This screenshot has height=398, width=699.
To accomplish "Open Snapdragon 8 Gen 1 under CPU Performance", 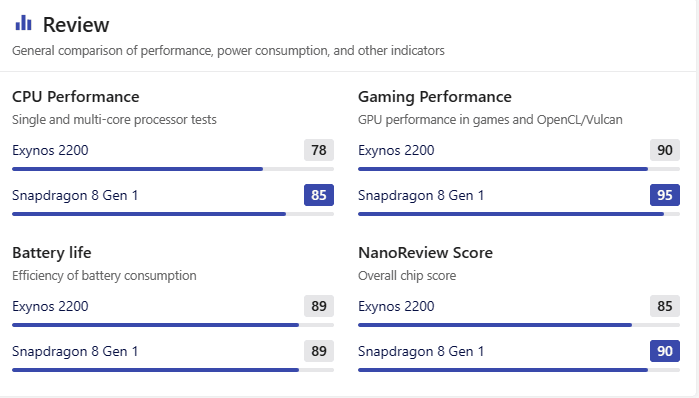I will [x=75, y=195].
